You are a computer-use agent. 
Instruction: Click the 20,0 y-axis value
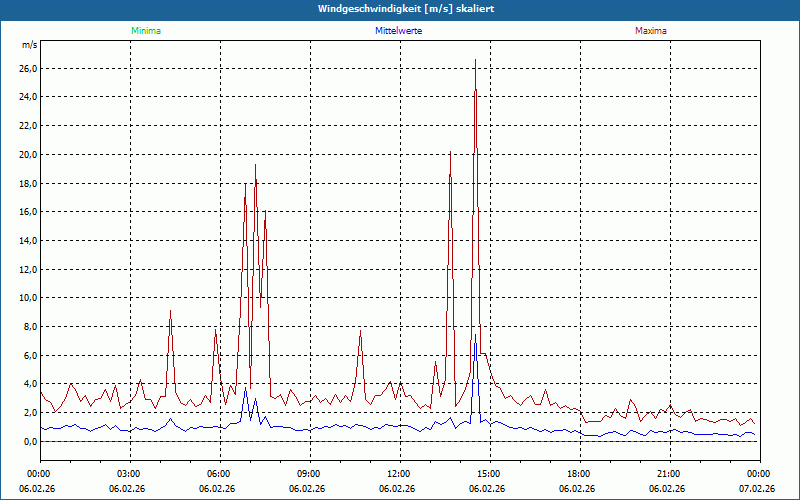[x=28, y=155]
